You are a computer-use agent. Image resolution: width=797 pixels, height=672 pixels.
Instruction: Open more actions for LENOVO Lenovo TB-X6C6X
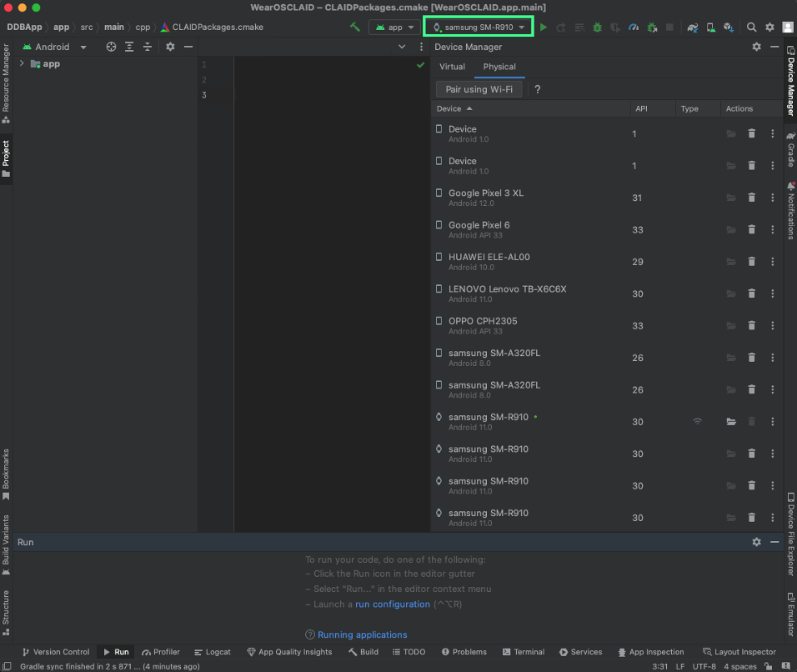coord(773,293)
